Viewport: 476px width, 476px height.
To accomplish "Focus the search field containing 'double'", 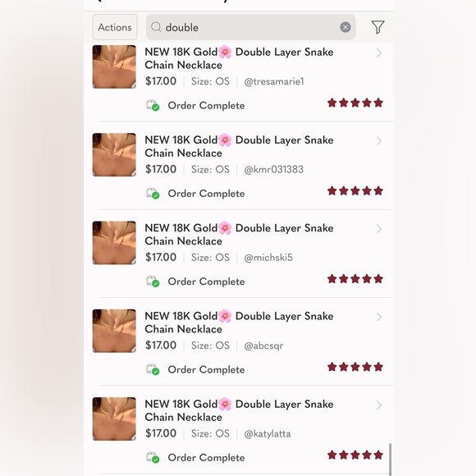I will tap(251, 27).
